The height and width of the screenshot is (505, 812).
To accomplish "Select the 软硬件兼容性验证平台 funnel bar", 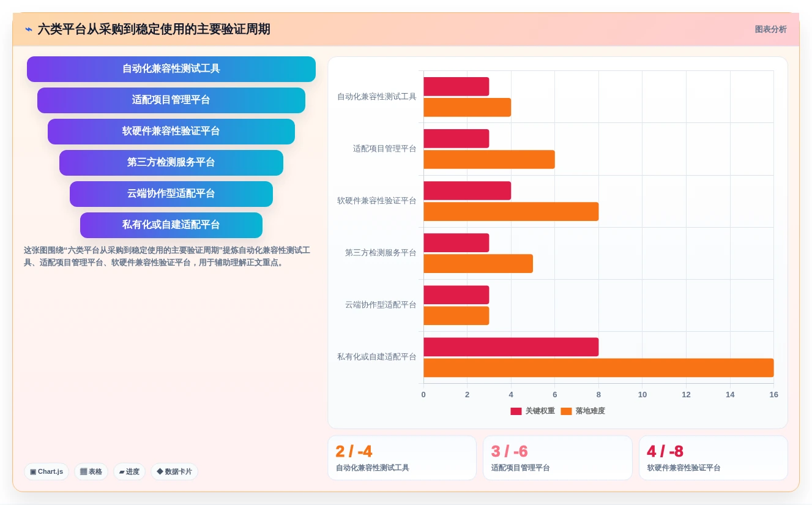I will pyautogui.click(x=171, y=132).
